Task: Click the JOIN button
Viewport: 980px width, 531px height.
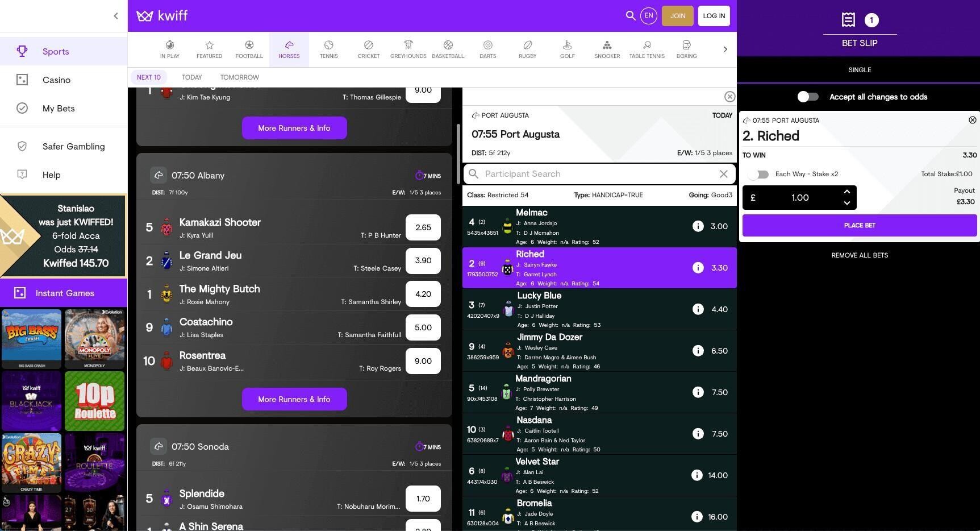Action: point(677,16)
